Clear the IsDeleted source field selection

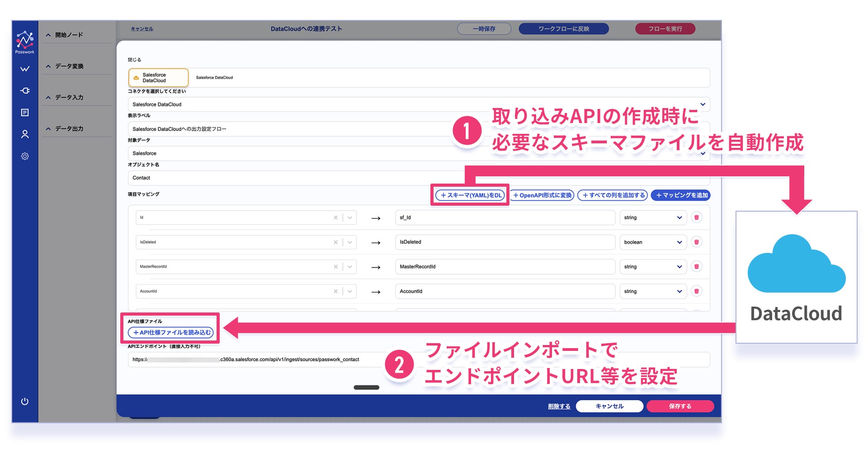click(x=335, y=242)
